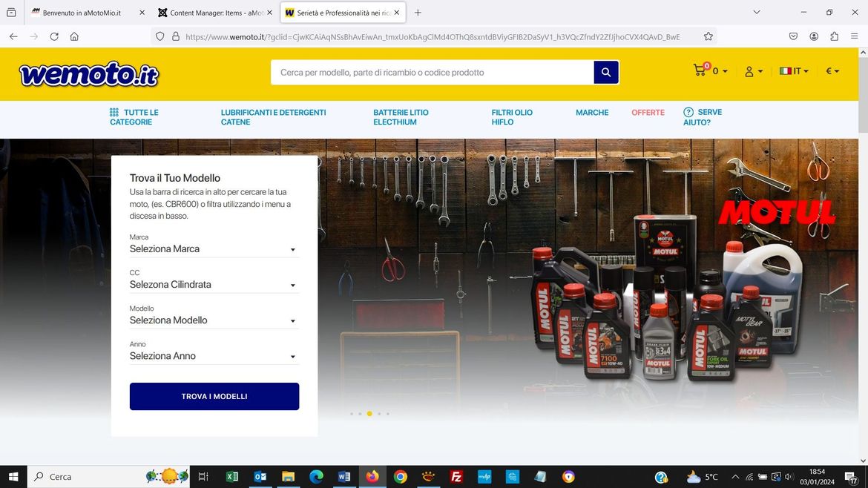Close the Content Manager tab
Viewport: 868px width, 488px height.
[269, 12]
